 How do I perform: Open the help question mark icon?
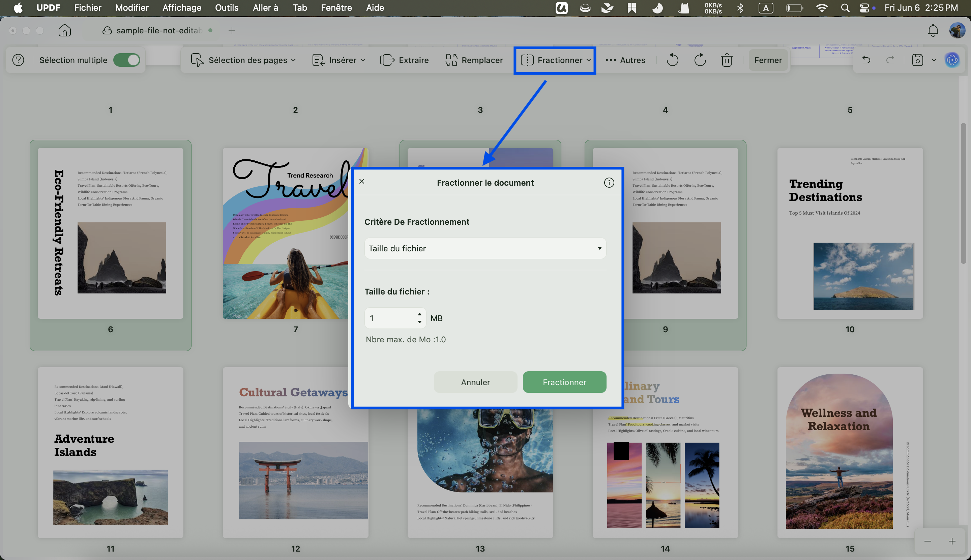[x=18, y=60]
